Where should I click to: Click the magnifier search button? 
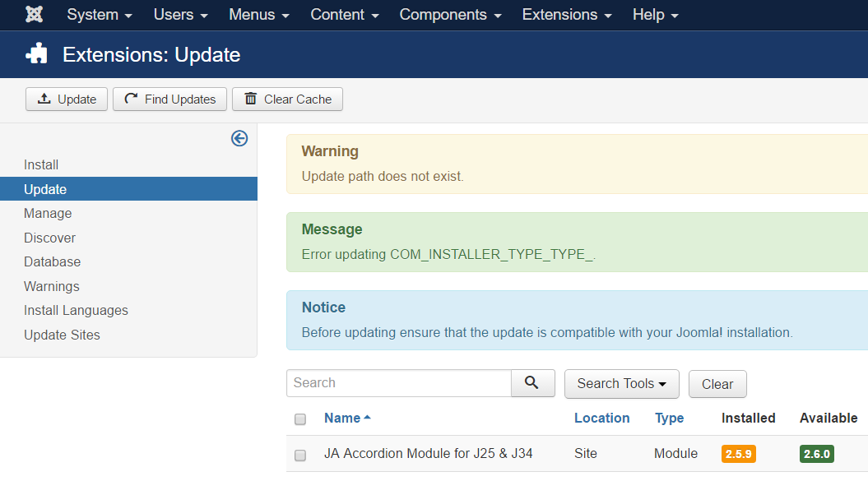532,383
